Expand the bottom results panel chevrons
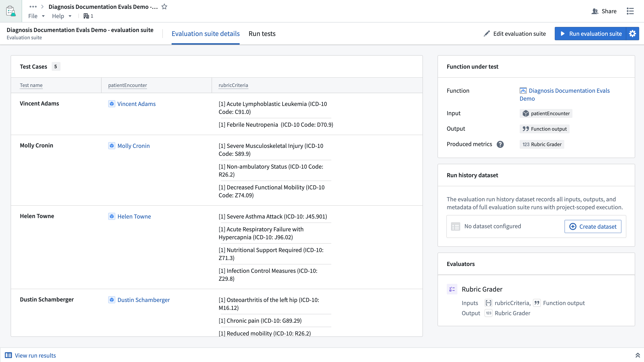Image resolution: width=644 pixels, height=362 pixels. (638, 355)
